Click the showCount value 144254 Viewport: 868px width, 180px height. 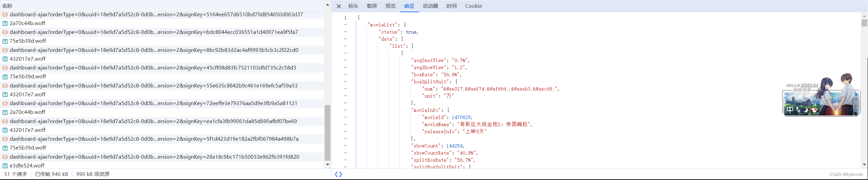454,146
